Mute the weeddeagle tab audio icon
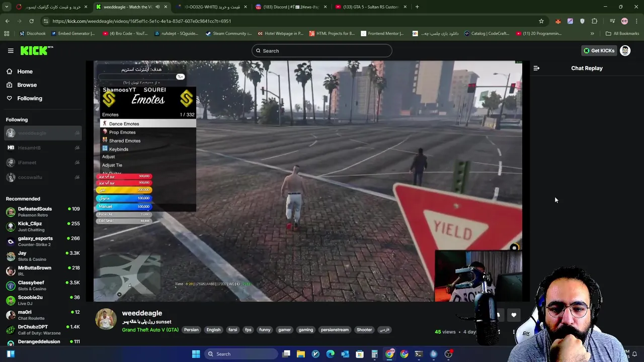 pyautogui.click(x=157, y=7)
